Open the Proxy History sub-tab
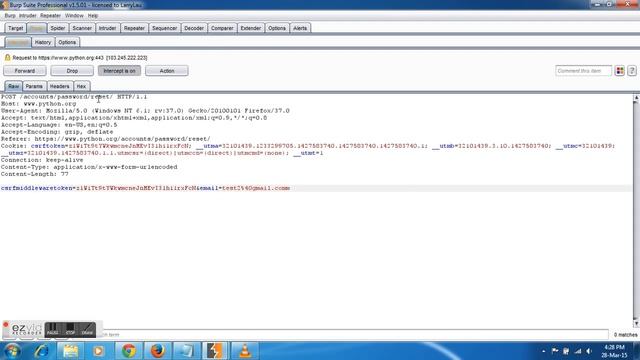640x360 pixels. tap(43, 42)
